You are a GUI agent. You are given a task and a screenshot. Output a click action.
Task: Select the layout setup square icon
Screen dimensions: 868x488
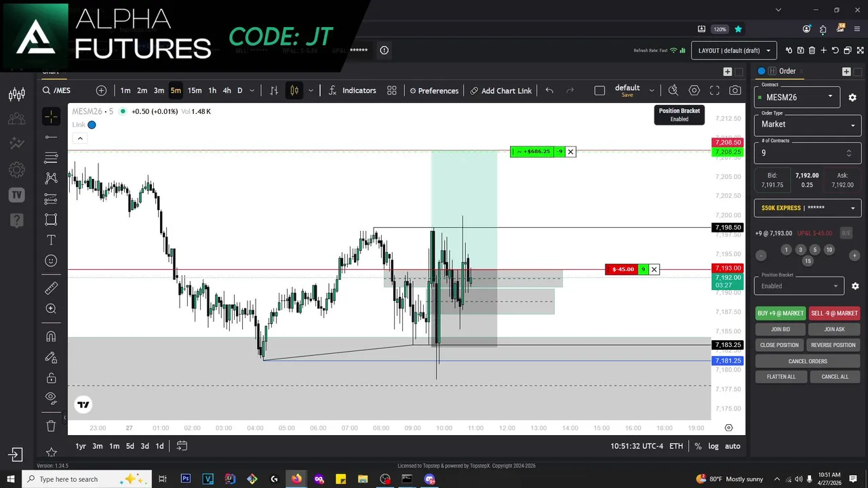click(599, 91)
